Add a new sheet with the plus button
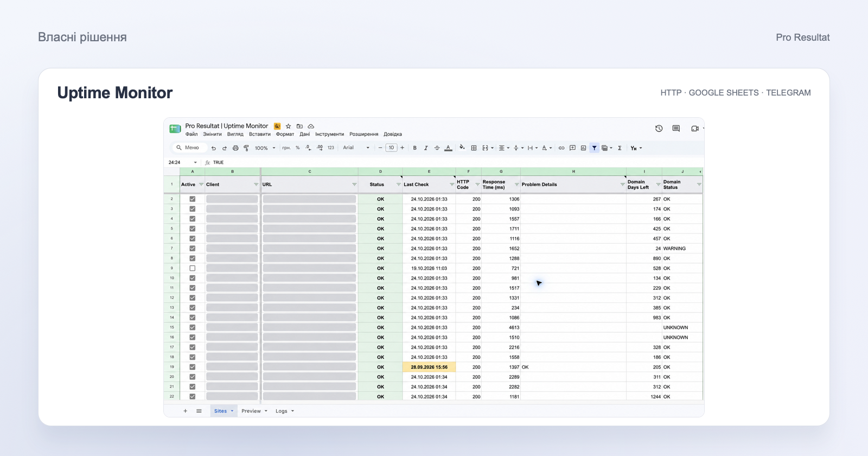Screen dimensions: 868x456 coord(185,411)
